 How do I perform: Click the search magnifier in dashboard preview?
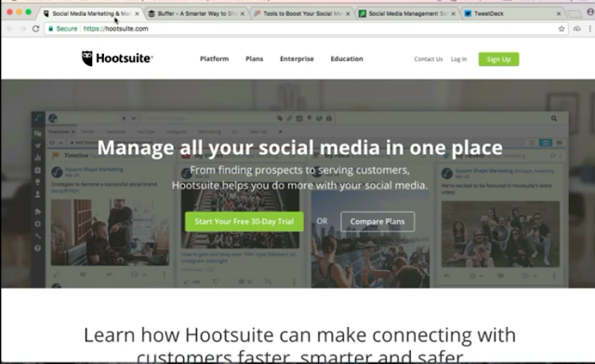[554, 118]
